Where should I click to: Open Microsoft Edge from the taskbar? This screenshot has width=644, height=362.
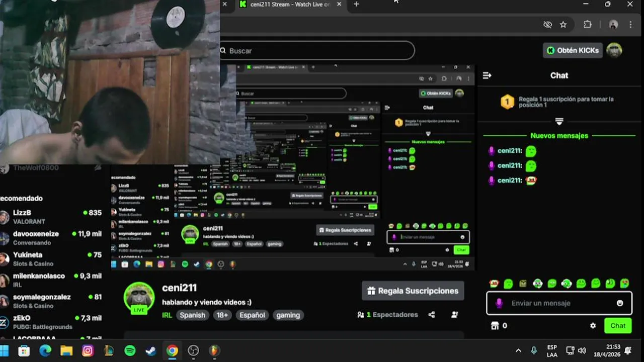click(45, 350)
